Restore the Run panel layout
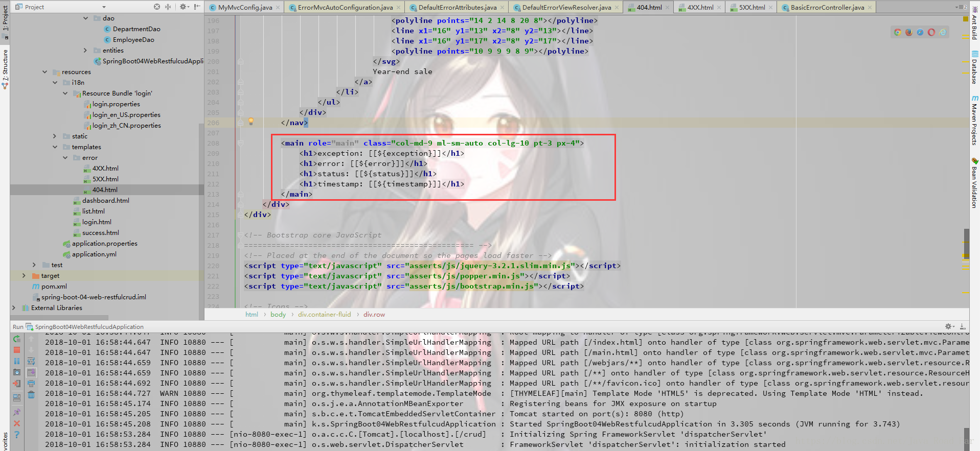The image size is (980, 451). [x=17, y=397]
